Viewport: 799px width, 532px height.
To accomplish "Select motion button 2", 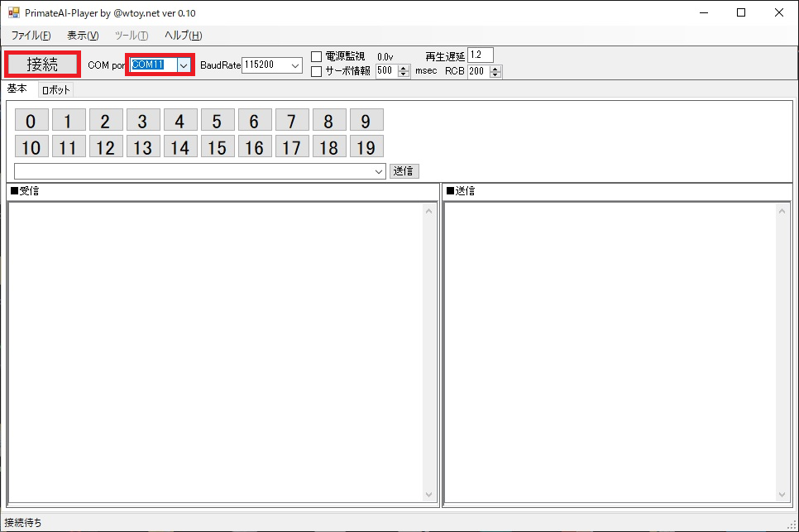I will click(106, 120).
